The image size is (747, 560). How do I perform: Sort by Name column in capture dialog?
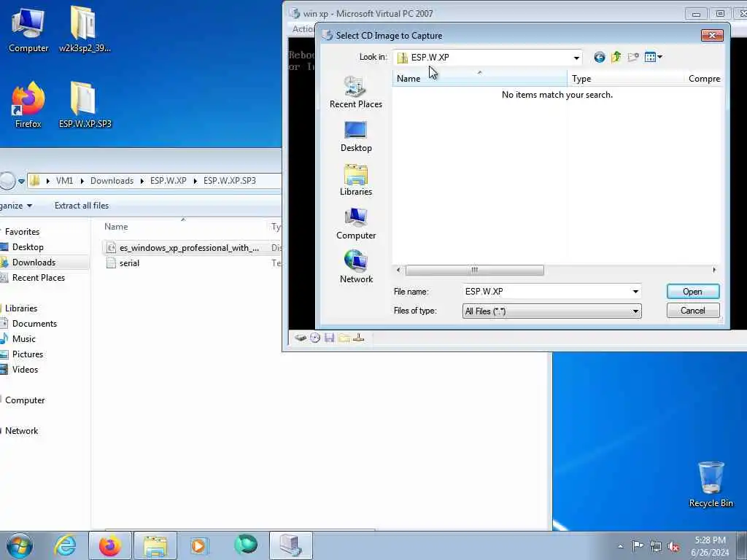[480, 79]
